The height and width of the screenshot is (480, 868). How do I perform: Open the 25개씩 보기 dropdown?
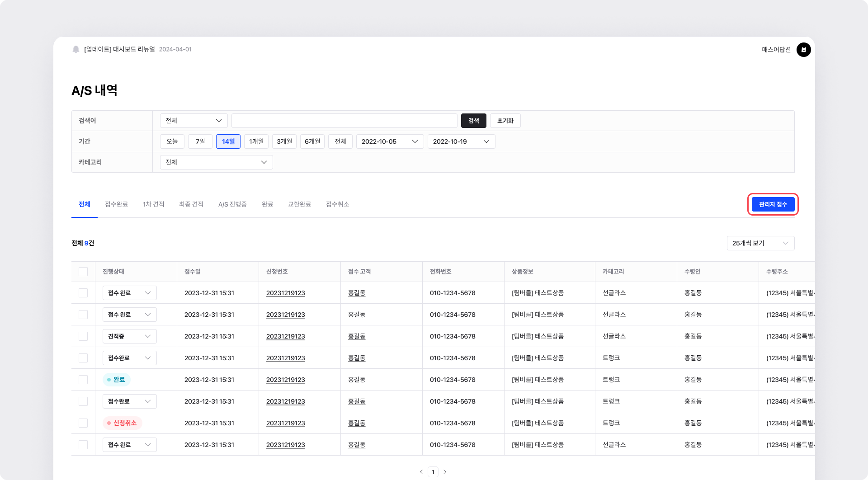(760, 243)
